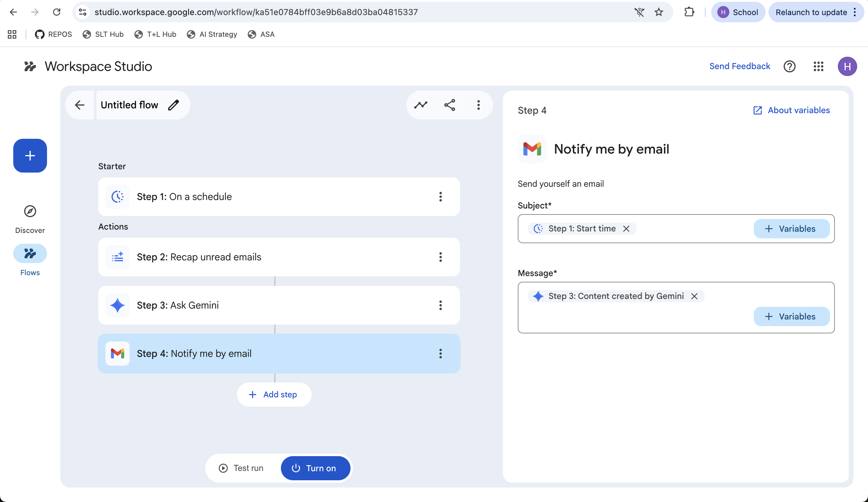868x502 pixels.
Task: Open the AI Strategy bookmark
Action: pyautogui.click(x=212, y=34)
